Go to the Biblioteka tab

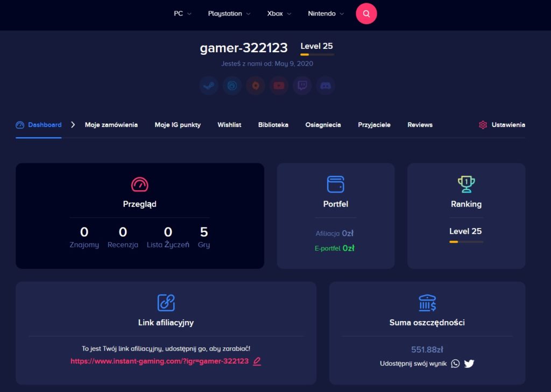[273, 125]
